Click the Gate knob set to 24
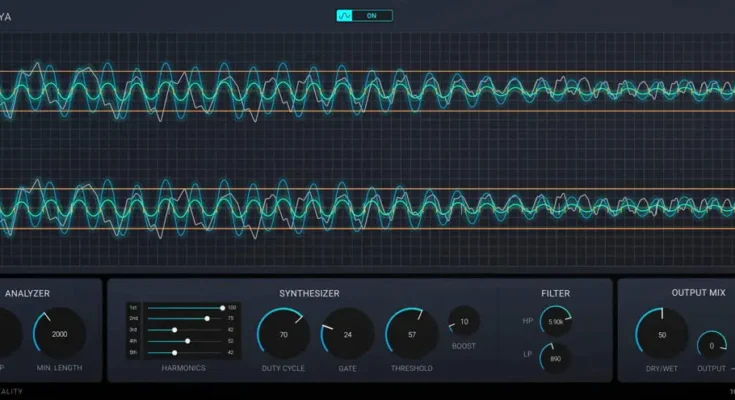The width and height of the screenshot is (735, 400). 347,334
